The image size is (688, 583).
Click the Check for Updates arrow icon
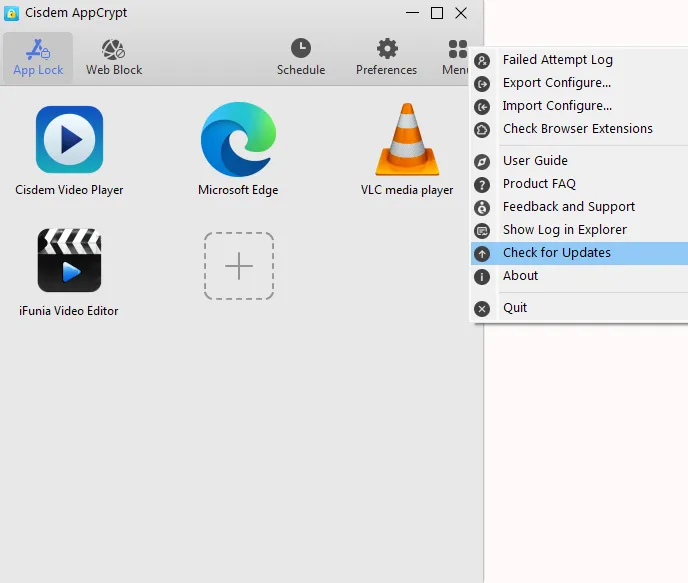click(482, 254)
